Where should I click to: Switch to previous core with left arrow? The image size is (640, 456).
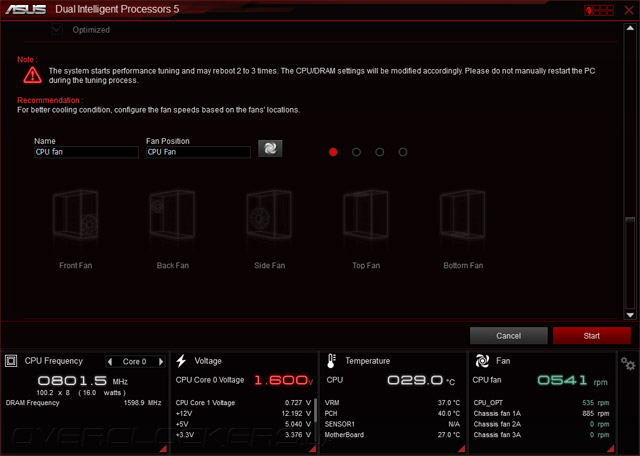point(110,362)
